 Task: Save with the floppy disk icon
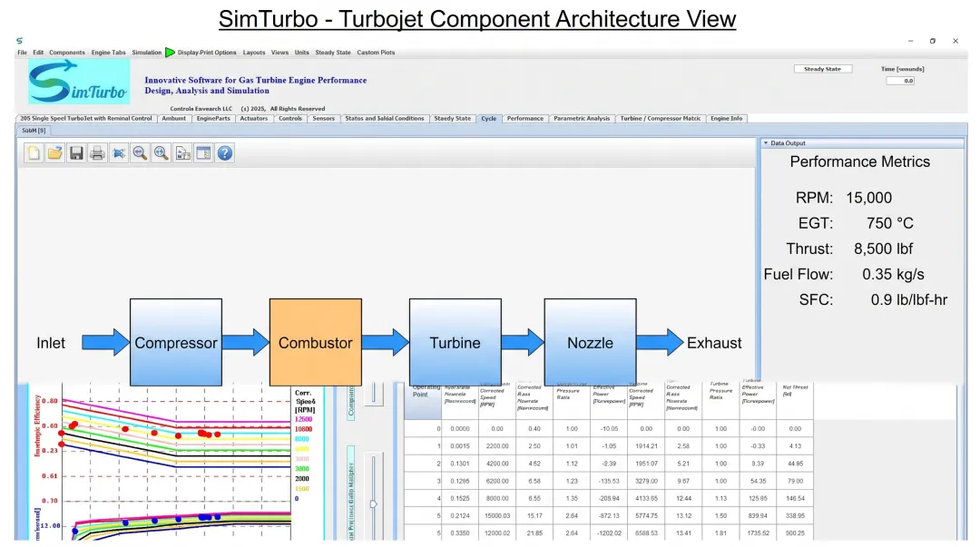pyautogui.click(x=76, y=153)
